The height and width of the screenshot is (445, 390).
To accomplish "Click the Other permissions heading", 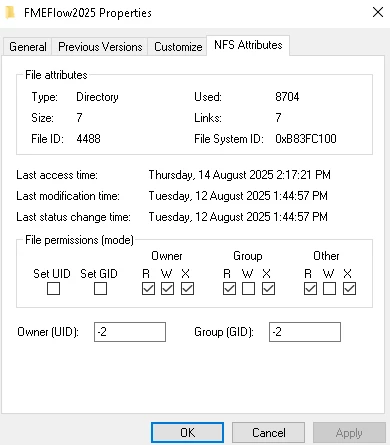I will [326, 256].
